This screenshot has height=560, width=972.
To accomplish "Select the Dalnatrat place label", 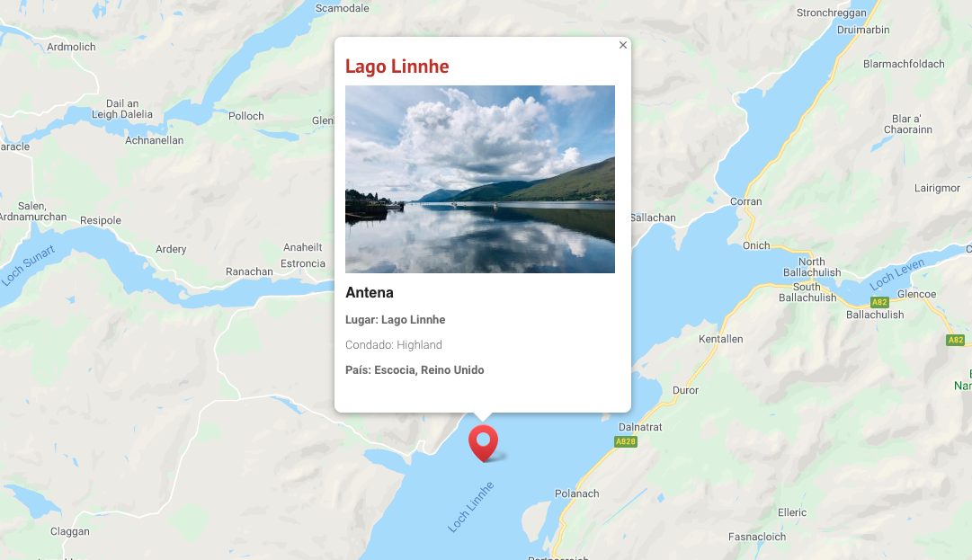I will click(640, 427).
